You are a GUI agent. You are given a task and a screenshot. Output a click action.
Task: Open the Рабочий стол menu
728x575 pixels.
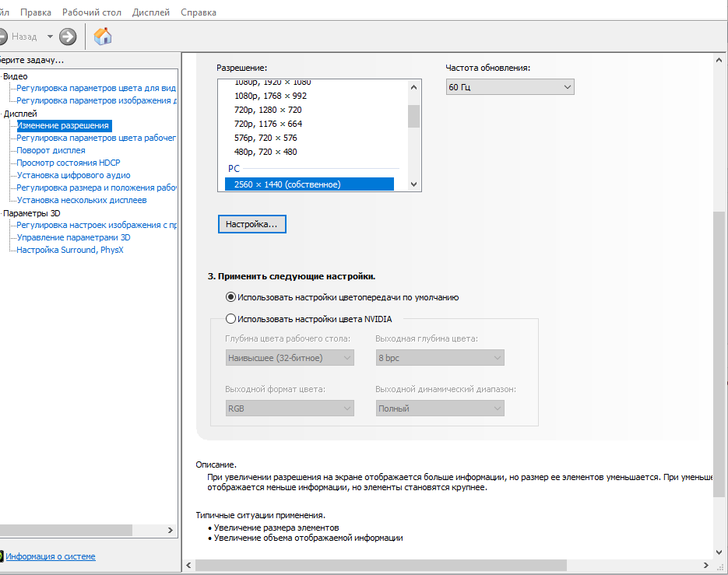[x=92, y=12]
